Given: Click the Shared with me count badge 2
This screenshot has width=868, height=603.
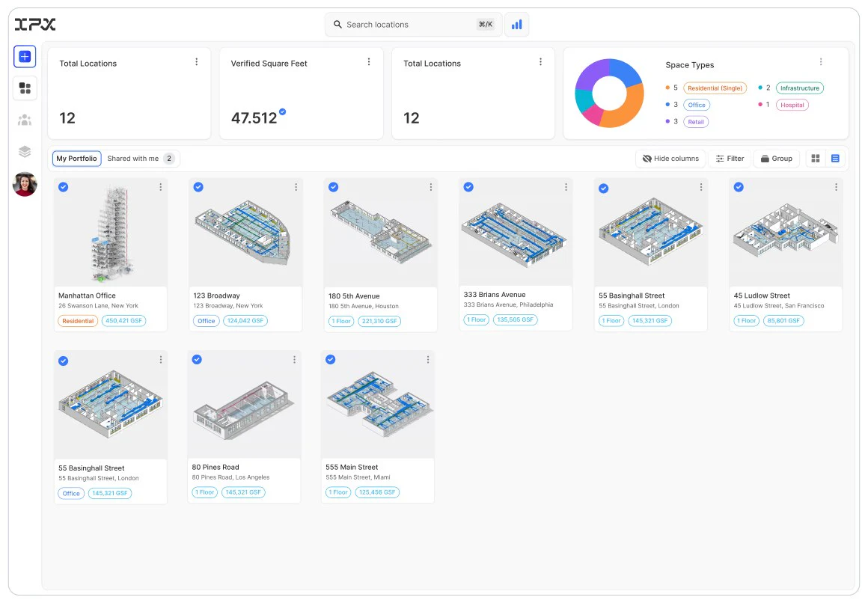Looking at the screenshot, I should [169, 159].
